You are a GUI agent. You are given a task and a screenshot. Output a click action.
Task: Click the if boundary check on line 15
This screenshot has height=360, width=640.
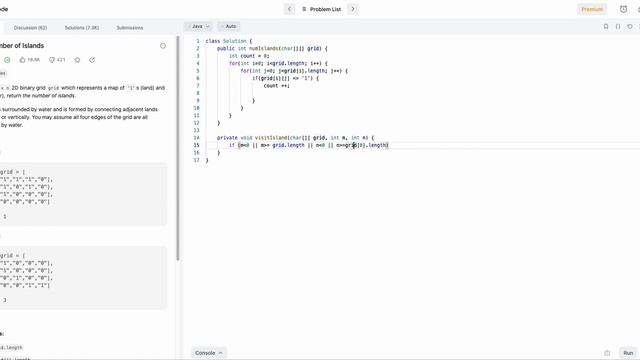point(308,145)
